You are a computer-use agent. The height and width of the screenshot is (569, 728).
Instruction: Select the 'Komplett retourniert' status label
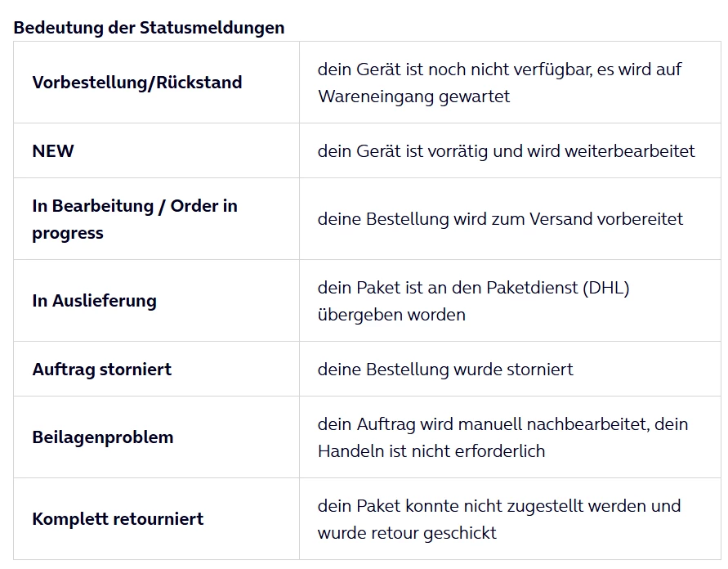118,519
